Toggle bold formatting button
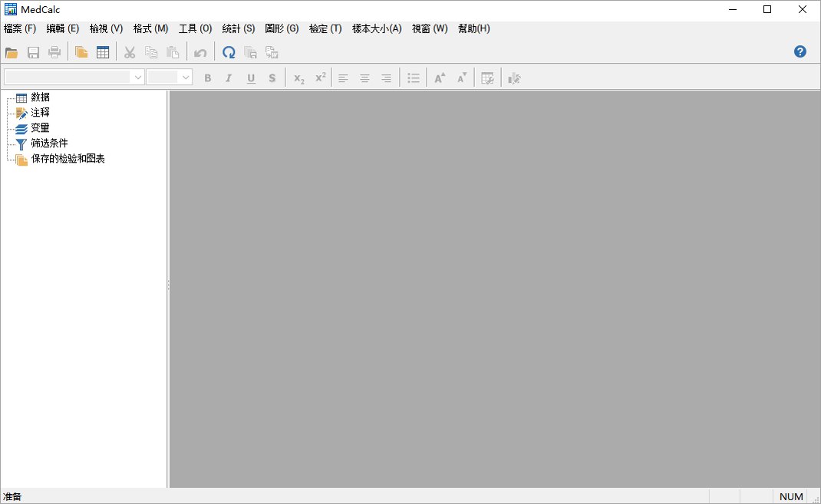The image size is (821, 504). [x=208, y=78]
